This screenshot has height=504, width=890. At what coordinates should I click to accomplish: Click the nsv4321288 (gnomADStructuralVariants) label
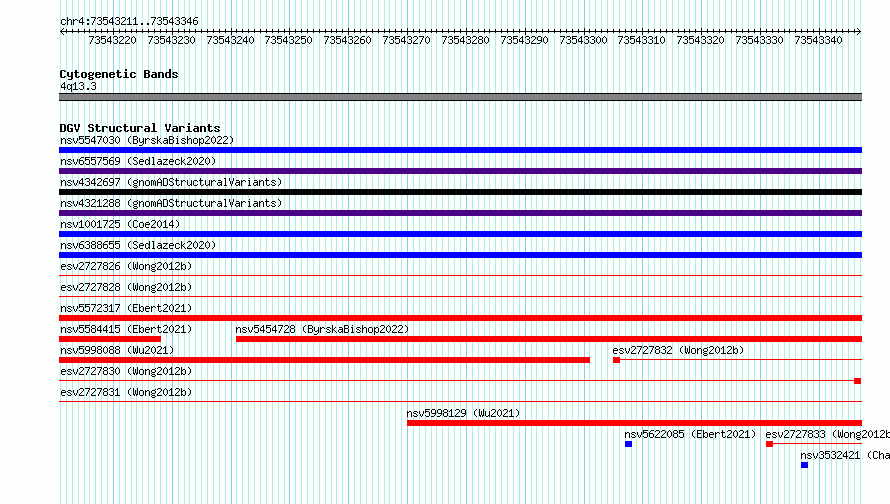click(171, 203)
